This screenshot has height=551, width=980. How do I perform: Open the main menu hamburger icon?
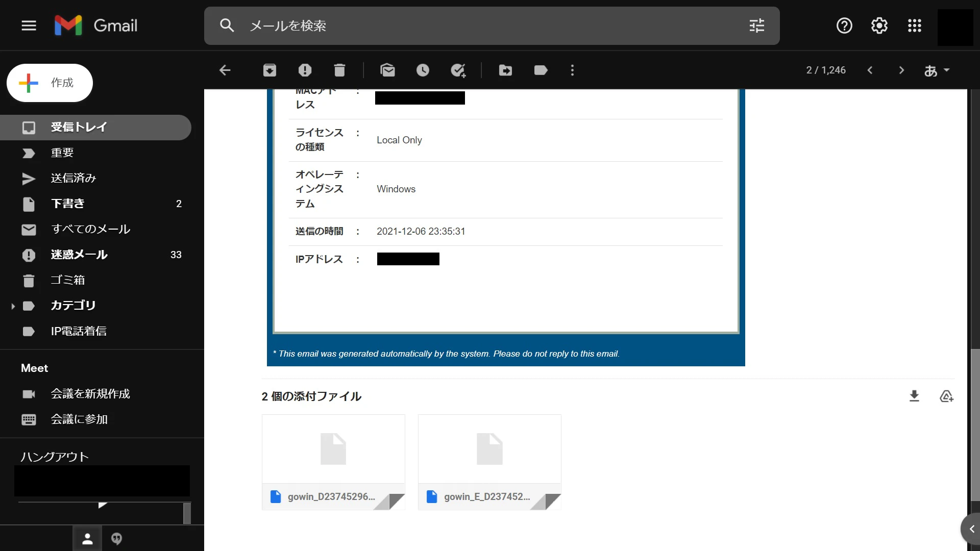pos(29,26)
